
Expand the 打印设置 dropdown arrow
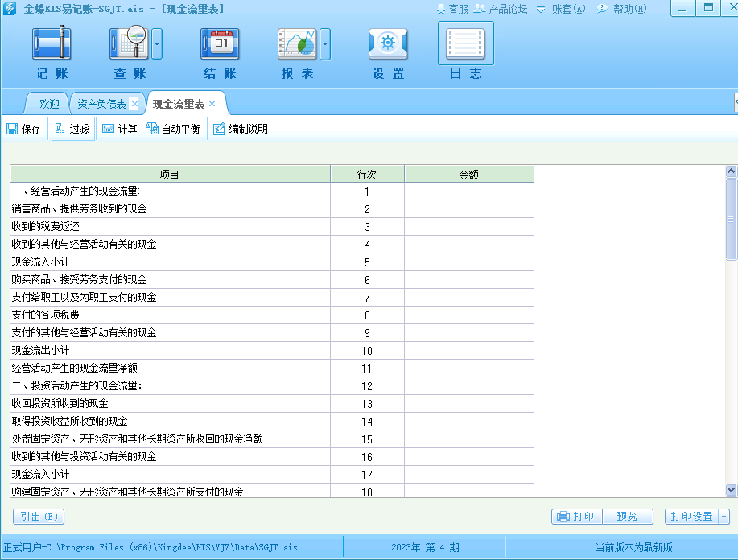tap(724, 517)
